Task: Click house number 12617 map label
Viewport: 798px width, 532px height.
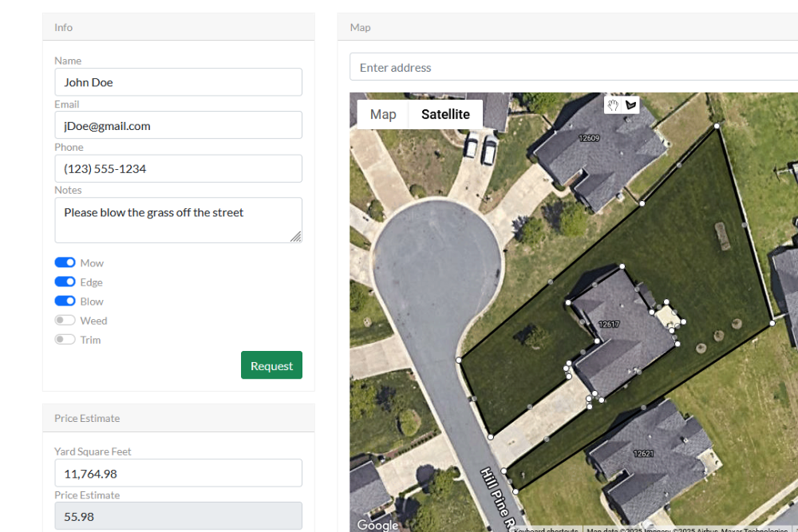Action: pyautogui.click(x=609, y=324)
